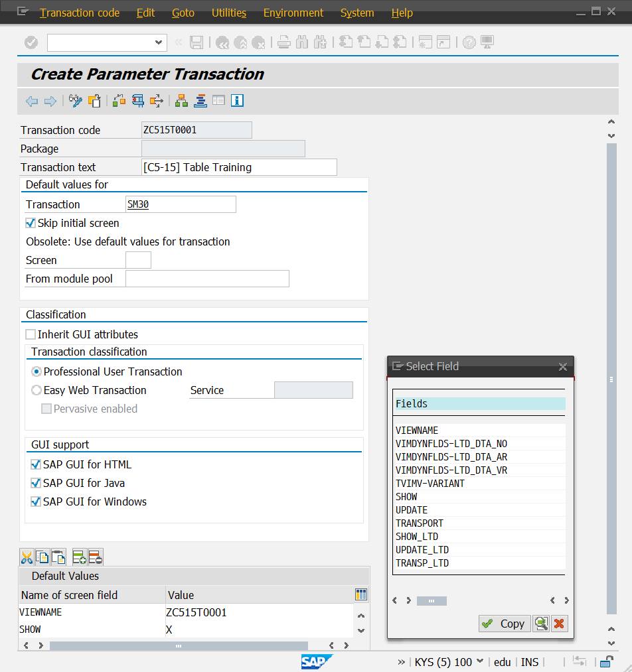Click the Insert Row icon
The width and height of the screenshot is (632, 672).
click(79, 557)
